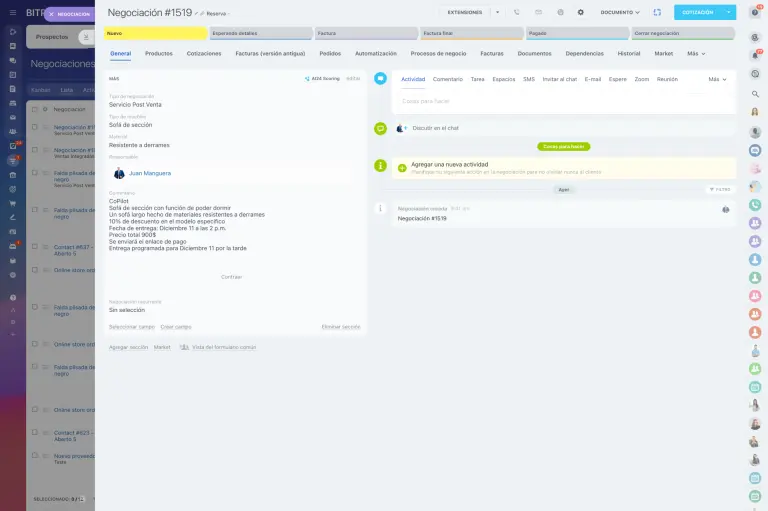Select the yellow Nuevo pipeline stage
Image resolution: width=768 pixels, height=511 pixels.
point(155,33)
